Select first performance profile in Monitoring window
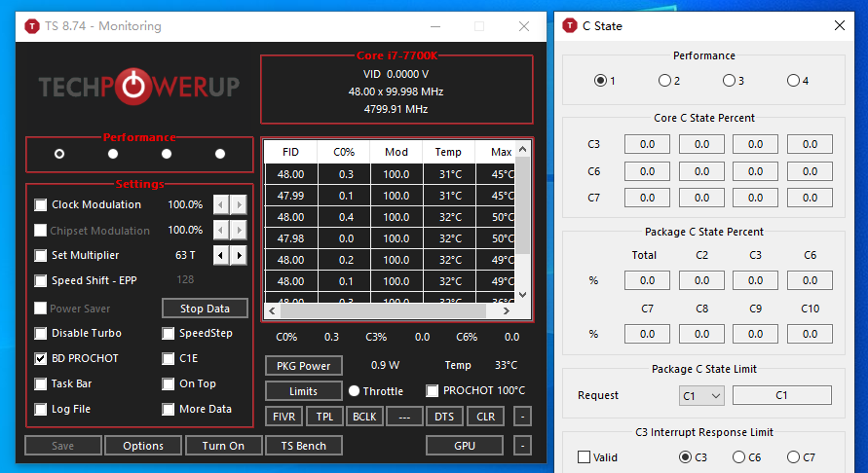Image resolution: width=868 pixels, height=473 pixels. click(x=59, y=154)
